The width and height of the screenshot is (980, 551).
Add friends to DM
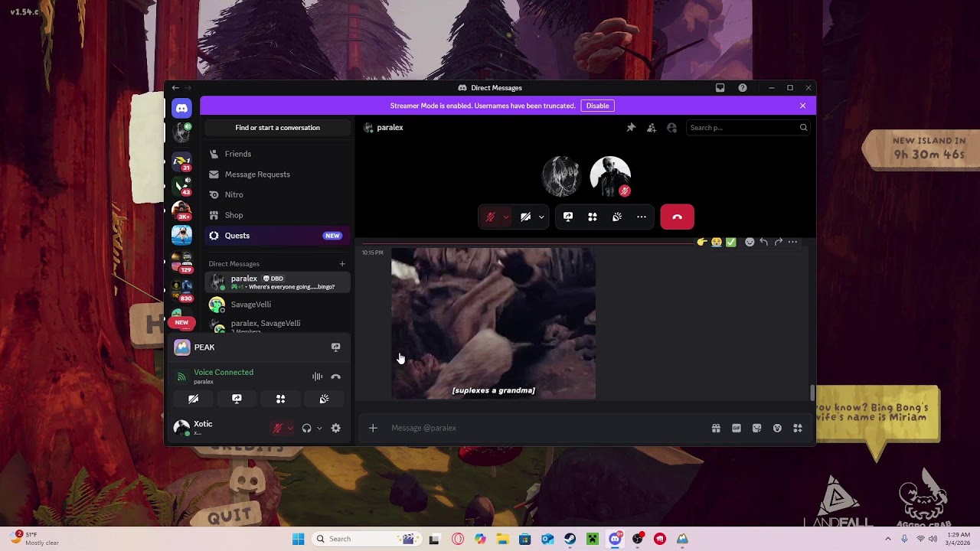tap(651, 128)
